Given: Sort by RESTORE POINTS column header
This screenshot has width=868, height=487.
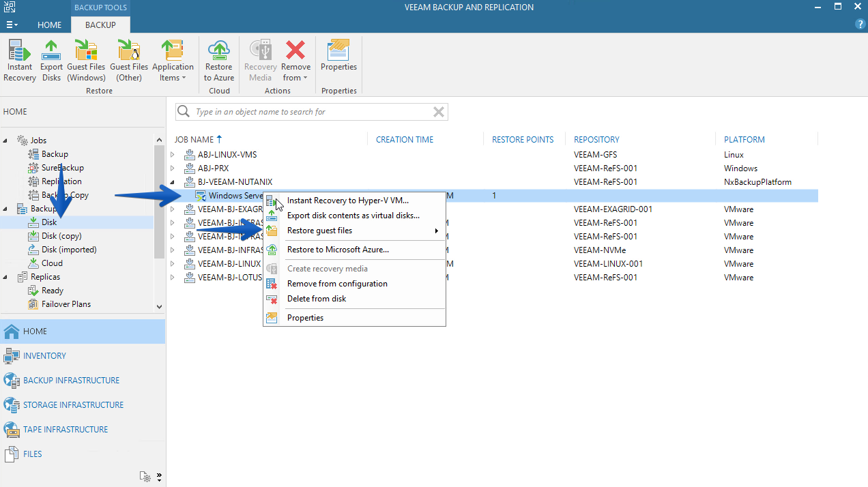Looking at the screenshot, I should [x=523, y=139].
